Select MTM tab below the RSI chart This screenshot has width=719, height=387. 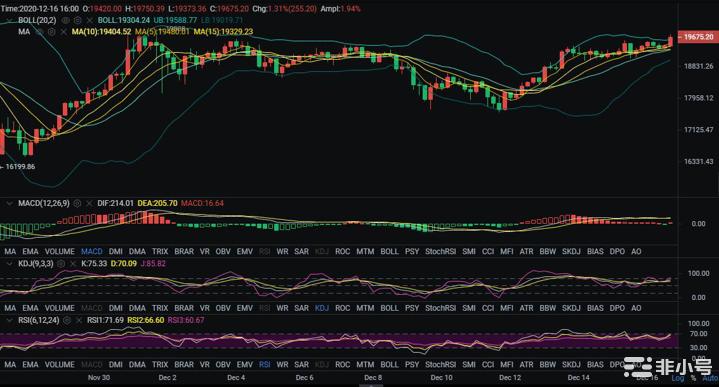[x=365, y=365]
